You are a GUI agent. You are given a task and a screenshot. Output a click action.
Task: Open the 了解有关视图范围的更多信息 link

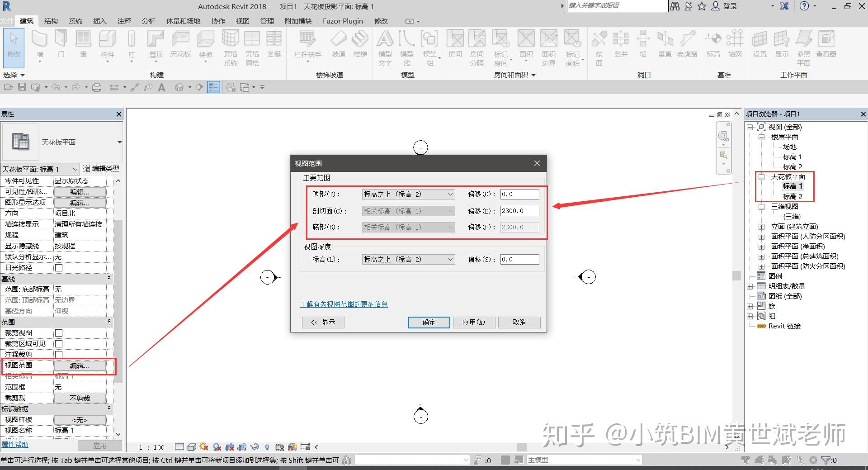(x=344, y=304)
